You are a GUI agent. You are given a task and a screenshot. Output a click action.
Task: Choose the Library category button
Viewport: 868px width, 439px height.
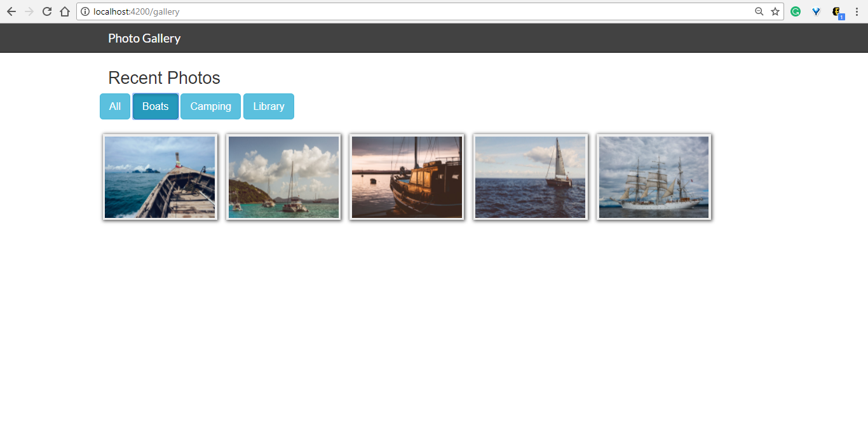(269, 106)
